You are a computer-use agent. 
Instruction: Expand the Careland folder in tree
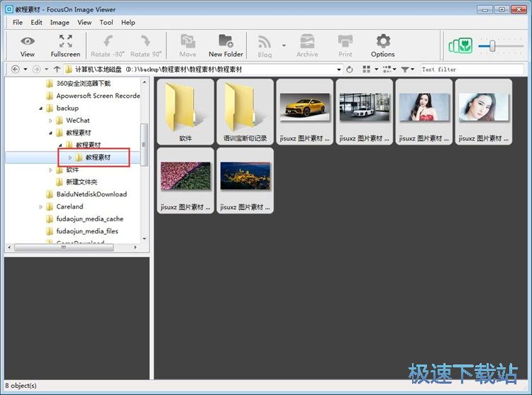click(40, 207)
